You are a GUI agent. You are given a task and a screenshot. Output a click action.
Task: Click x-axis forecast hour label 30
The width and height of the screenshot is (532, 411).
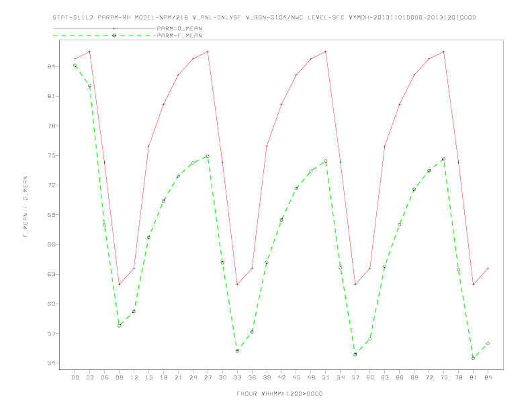point(222,377)
